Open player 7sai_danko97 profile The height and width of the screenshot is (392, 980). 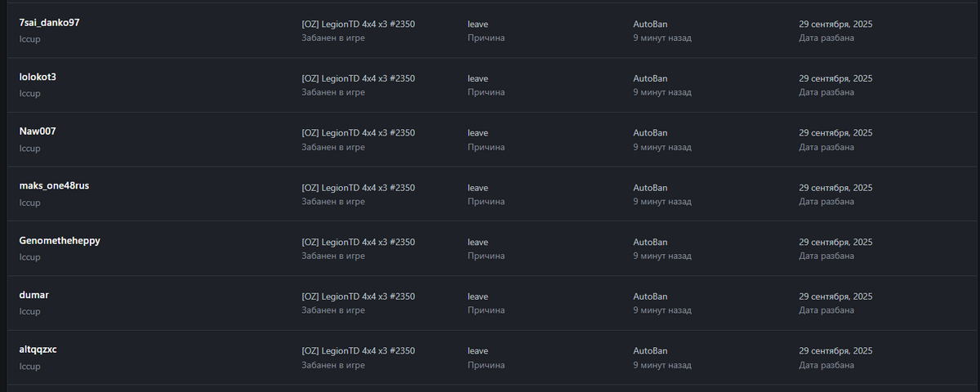coord(49,23)
